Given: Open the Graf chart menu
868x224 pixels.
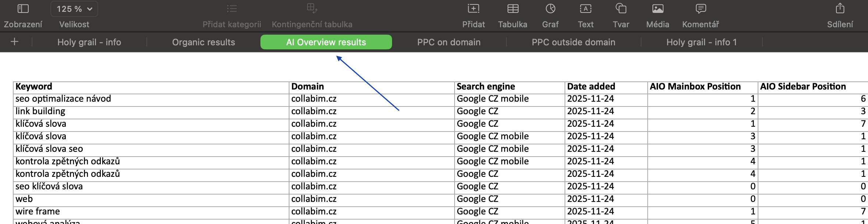Looking at the screenshot, I should 550,9.
